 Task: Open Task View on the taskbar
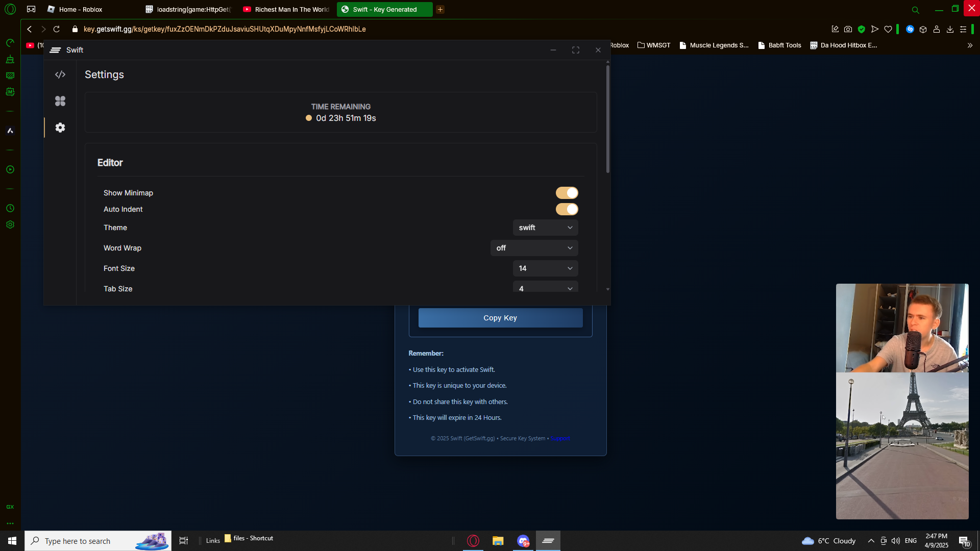(184, 541)
